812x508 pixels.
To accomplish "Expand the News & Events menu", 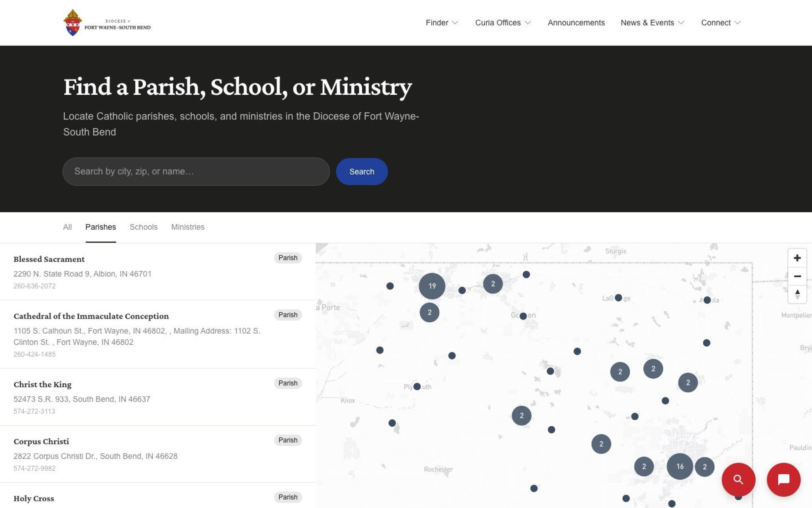I will 652,23.
